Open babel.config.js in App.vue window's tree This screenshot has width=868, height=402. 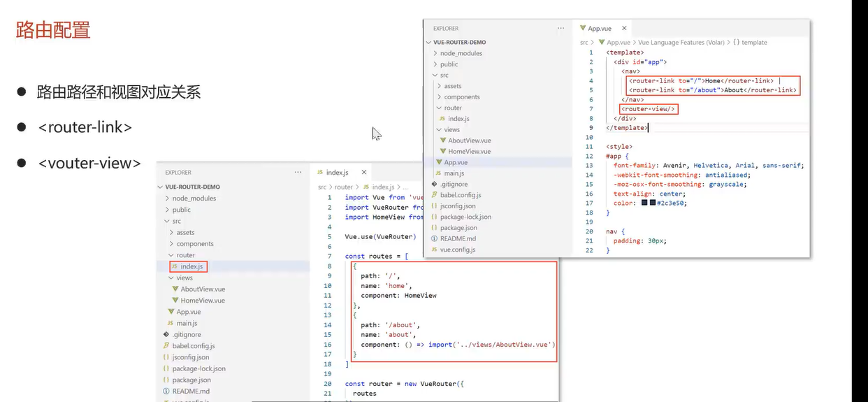[461, 195]
